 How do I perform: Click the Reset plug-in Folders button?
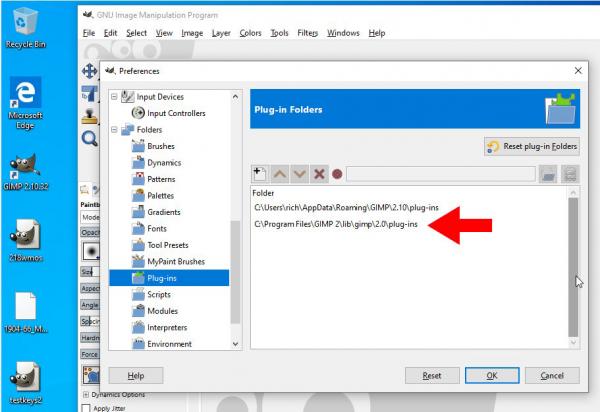click(532, 147)
